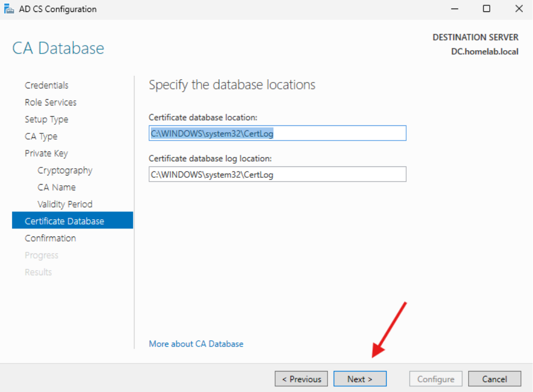Select the Confirmation step

(x=50, y=238)
